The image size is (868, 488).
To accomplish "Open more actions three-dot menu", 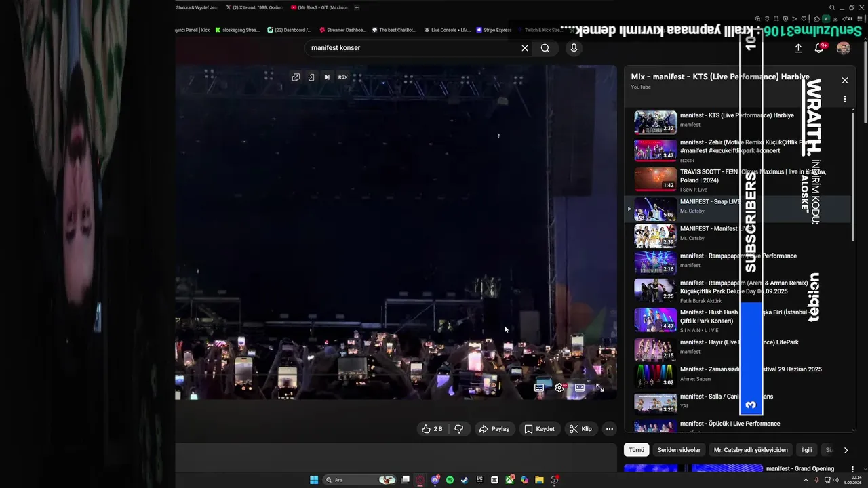I will tap(610, 429).
